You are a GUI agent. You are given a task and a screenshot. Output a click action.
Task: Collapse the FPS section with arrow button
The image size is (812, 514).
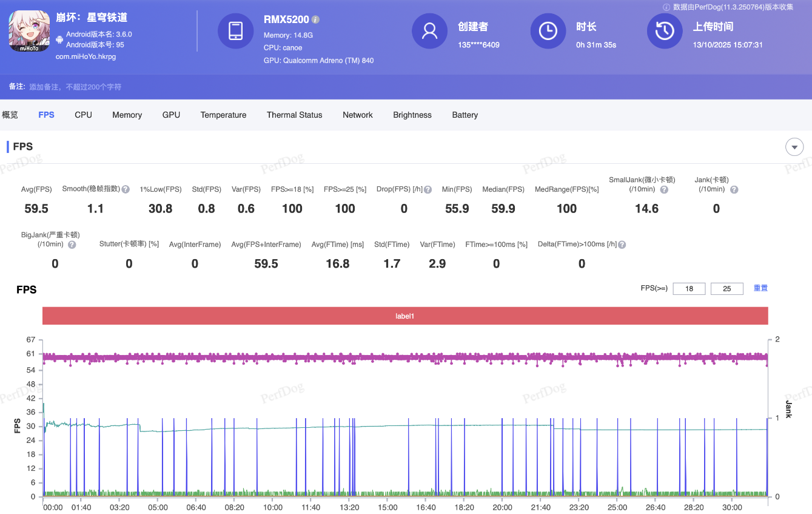[x=794, y=147]
